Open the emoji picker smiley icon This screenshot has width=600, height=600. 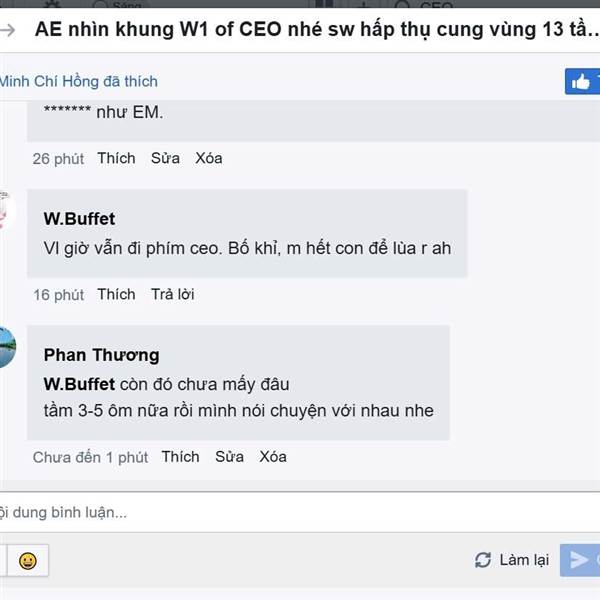pyautogui.click(x=28, y=561)
